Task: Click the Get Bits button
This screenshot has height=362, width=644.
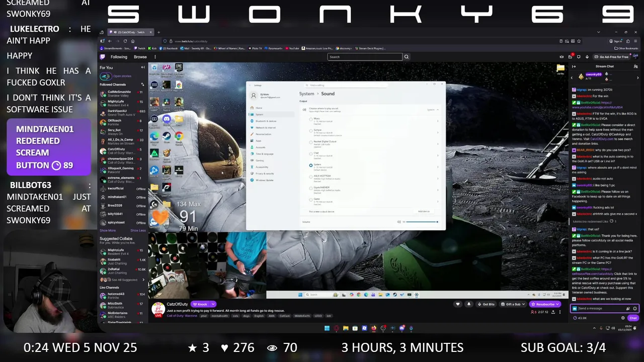Action: pyautogui.click(x=486, y=304)
